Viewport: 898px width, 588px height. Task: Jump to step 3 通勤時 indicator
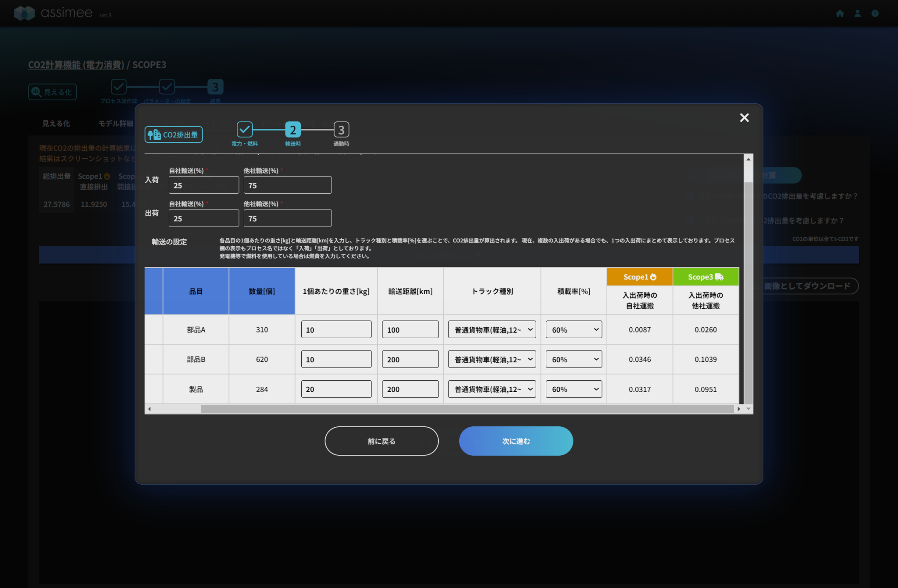[341, 130]
